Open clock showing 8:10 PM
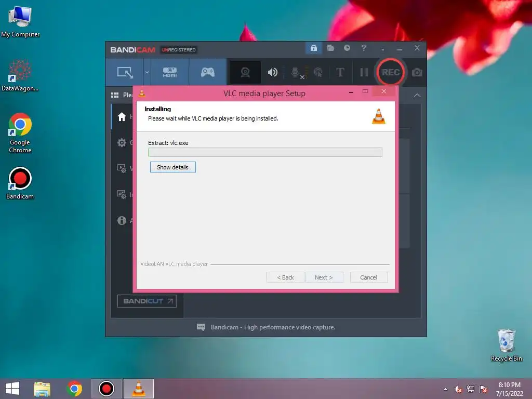Screen dimensions: 532x399 click(x=509, y=389)
